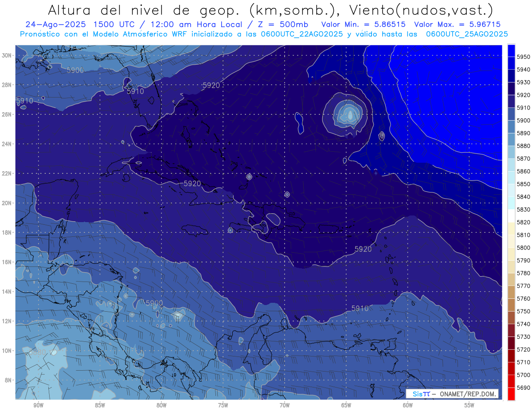Click the '20N' latitude axis label
Viewport: 532px width, 411px height.
[x=6, y=203]
